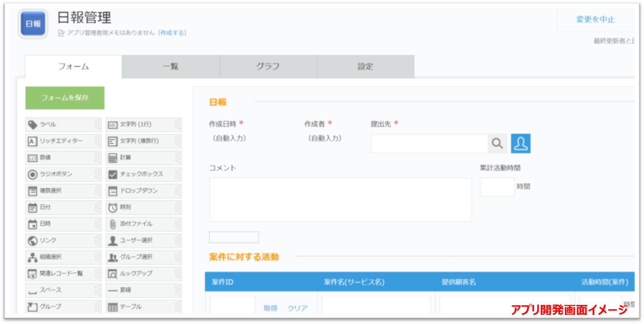The width and height of the screenshot is (644, 324).
Task: Pick the リッチエディター field icon
Action: pos(33,142)
